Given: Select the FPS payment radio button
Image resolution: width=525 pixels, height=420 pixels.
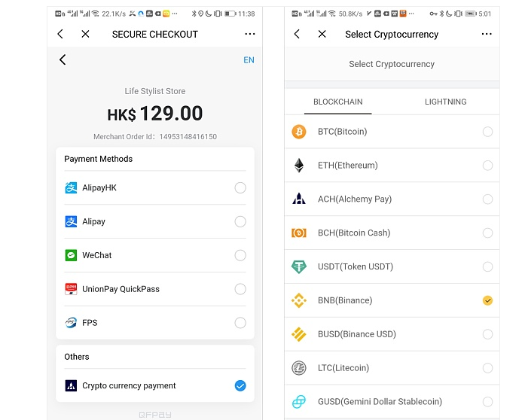Looking at the screenshot, I should coord(240,323).
